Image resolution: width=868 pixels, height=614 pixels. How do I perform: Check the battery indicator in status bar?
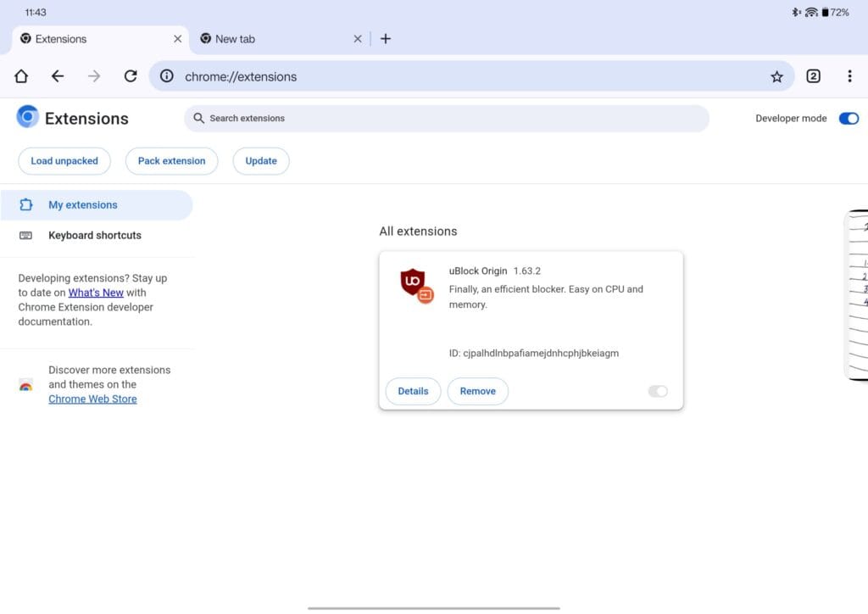[835, 12]
